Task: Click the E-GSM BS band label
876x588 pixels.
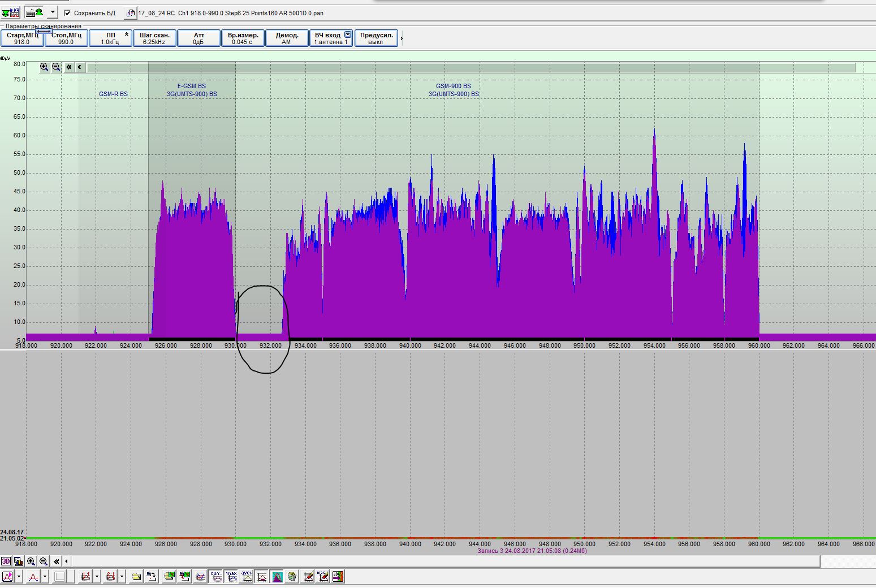Action: click(192, 87)
